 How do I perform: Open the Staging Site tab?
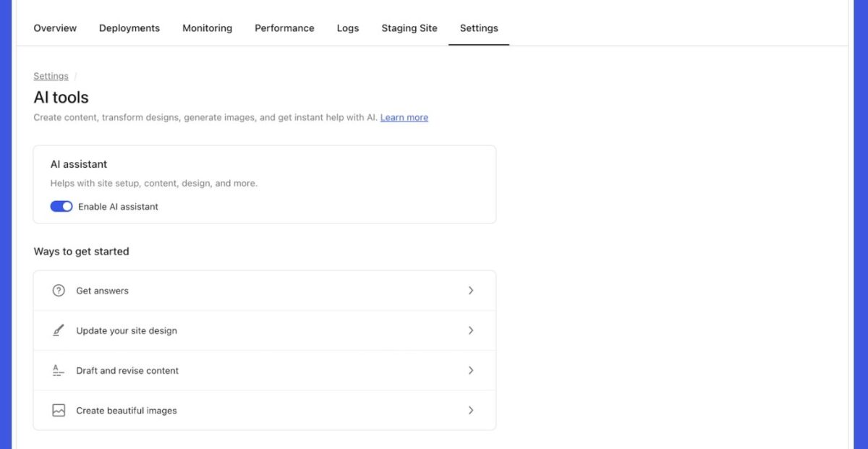coord(409,27)
